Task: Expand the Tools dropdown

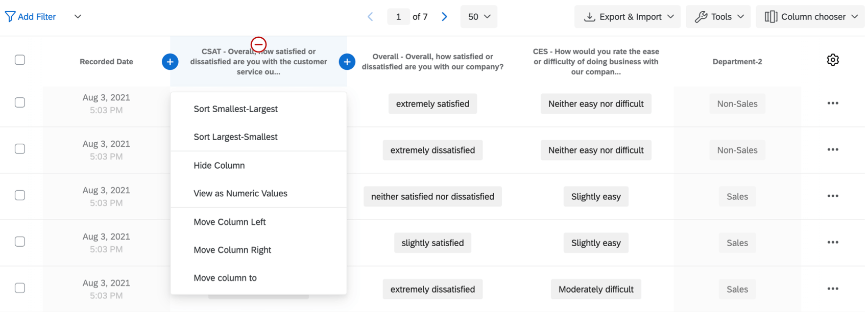Action: (x=718, y=16)
